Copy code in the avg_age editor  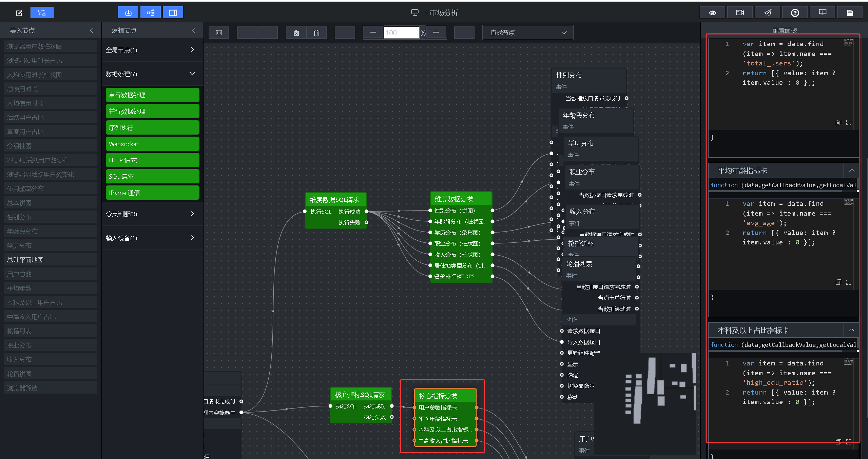pyautogui.click(x=838, y=282)
